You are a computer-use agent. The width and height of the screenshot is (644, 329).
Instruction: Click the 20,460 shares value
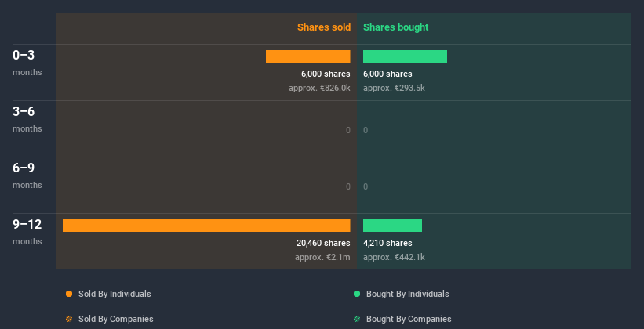pyautogui.click(x=323, y=243)
